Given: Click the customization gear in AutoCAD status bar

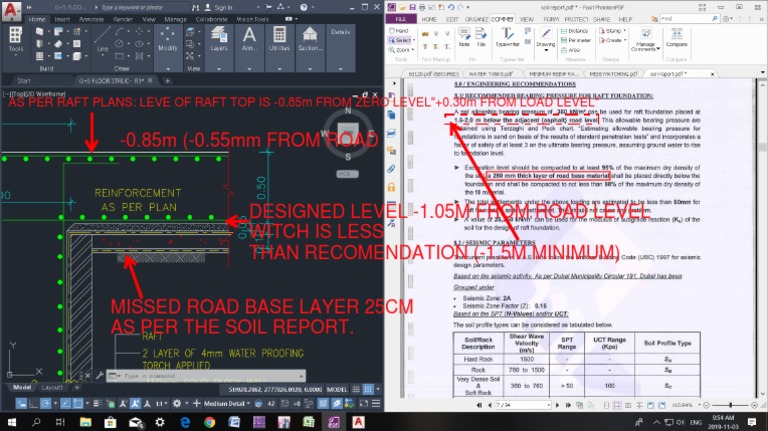Looking at the screenshot, I should 177,404.
